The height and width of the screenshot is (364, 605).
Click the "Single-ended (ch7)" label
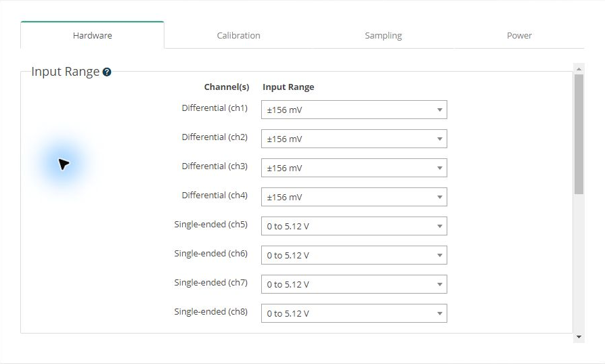pyautogui.click(x=210, y=283)
